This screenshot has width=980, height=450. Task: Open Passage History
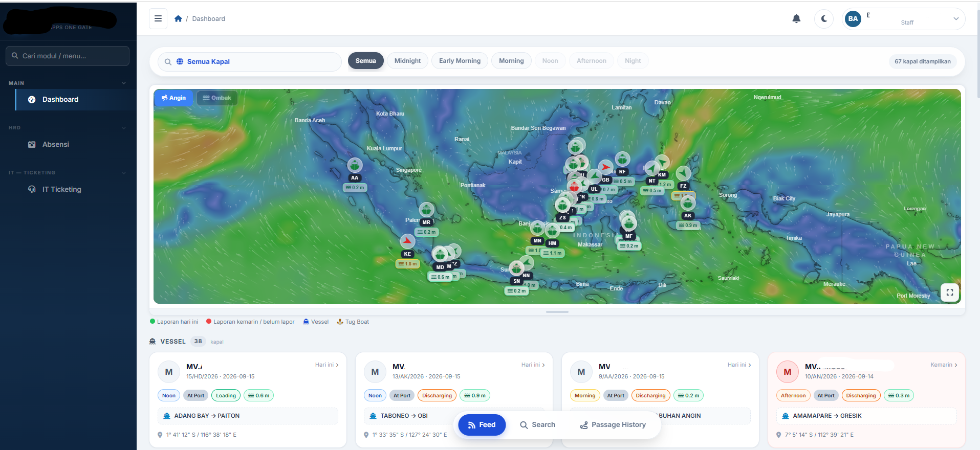pyautogui.click(x=613, y=425)
